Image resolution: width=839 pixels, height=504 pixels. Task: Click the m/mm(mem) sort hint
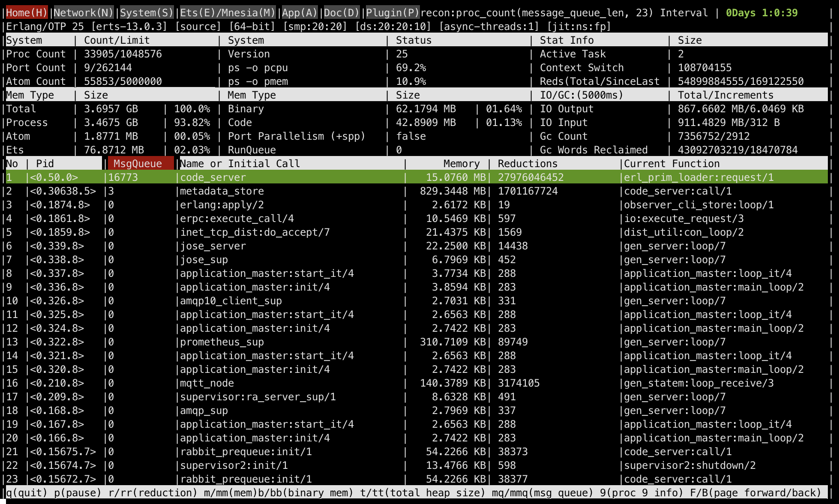[231, 493]
